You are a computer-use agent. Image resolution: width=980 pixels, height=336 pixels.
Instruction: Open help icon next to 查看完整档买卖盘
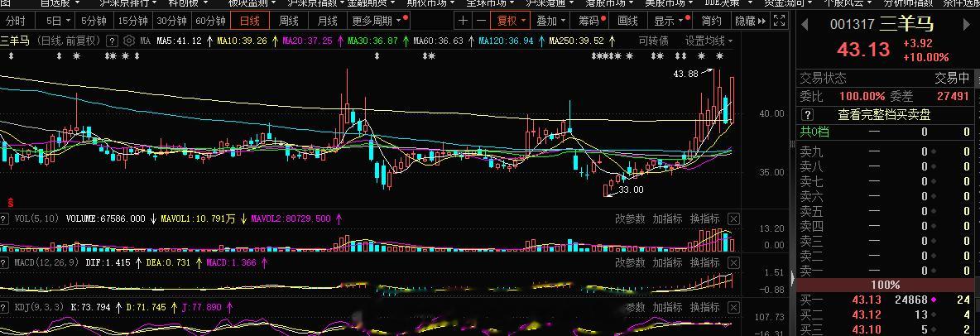(808, 115)
